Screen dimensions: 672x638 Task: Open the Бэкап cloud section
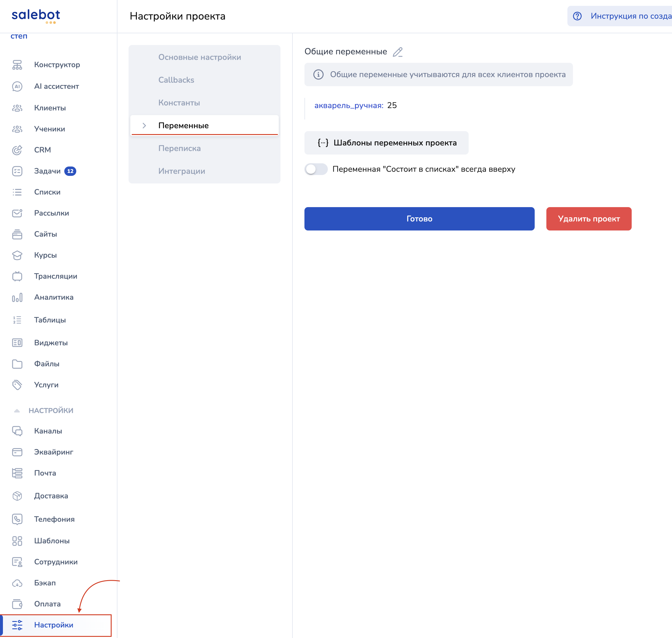[x=44, y=583]
